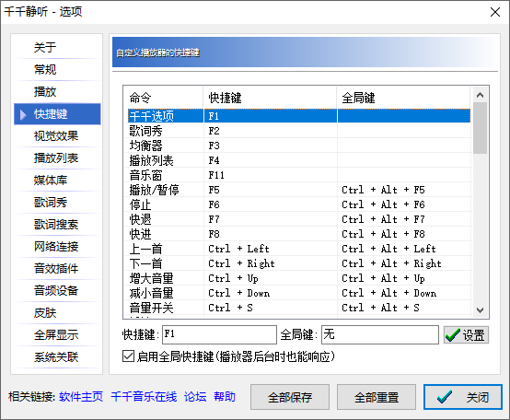Open 播放列表 settings in sidebar

pos(57,158)
